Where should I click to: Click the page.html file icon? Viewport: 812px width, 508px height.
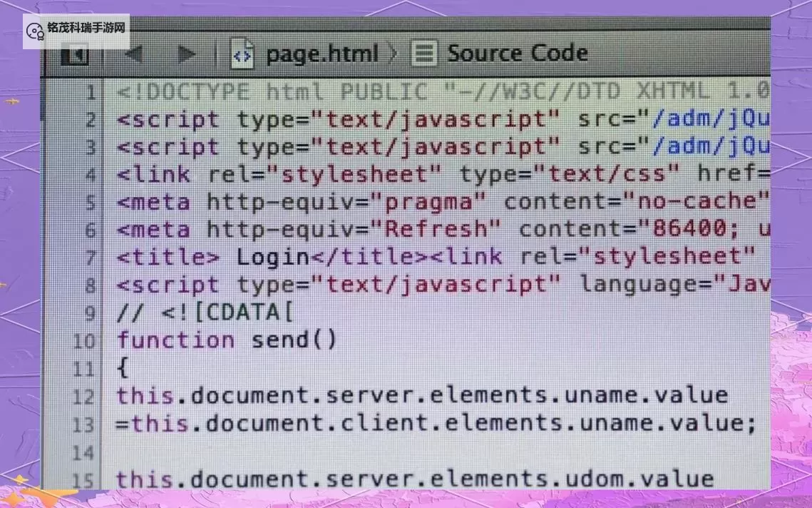coord(242,54)
